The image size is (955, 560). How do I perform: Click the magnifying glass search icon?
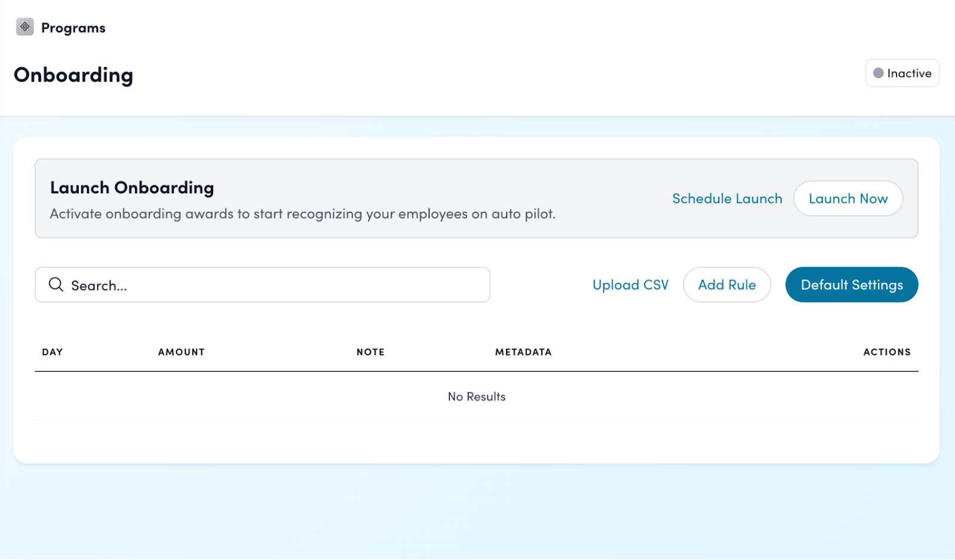(56, 284)
